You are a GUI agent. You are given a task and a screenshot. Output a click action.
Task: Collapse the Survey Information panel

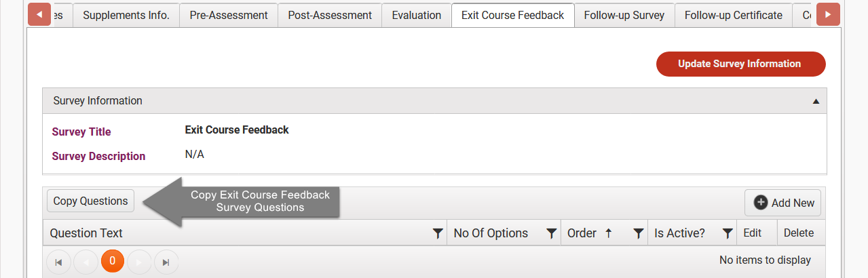click(x=816, y=101)
